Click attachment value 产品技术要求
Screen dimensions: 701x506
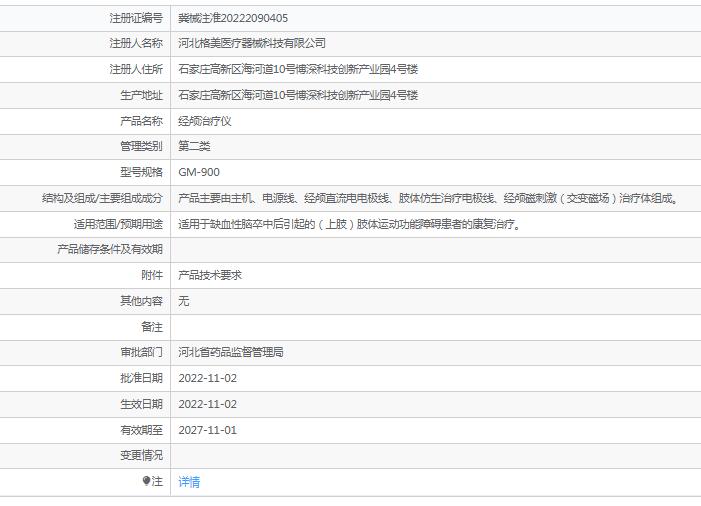tap(210, 275)
